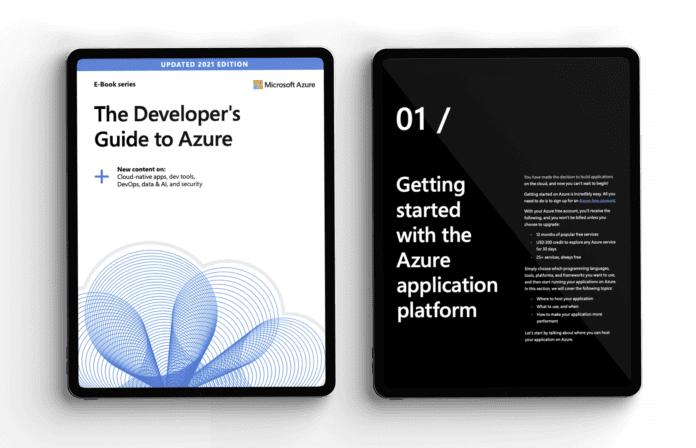
Task: Click the Getting started chapter heading
Action: tap(446, 247)
